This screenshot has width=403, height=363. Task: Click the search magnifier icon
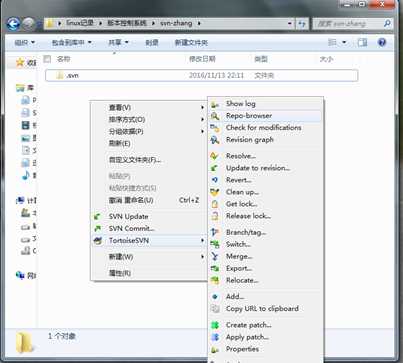click(x=387, y=24)
